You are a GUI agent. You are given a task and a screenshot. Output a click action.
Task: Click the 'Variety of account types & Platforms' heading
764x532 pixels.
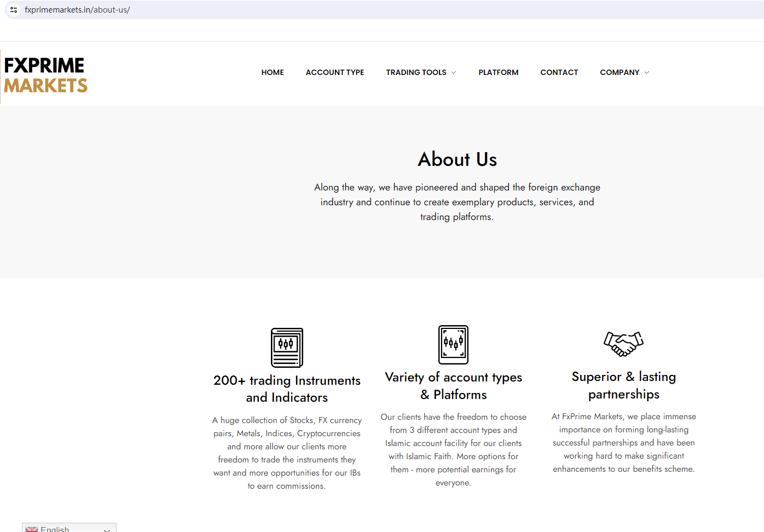pos(454,386)
